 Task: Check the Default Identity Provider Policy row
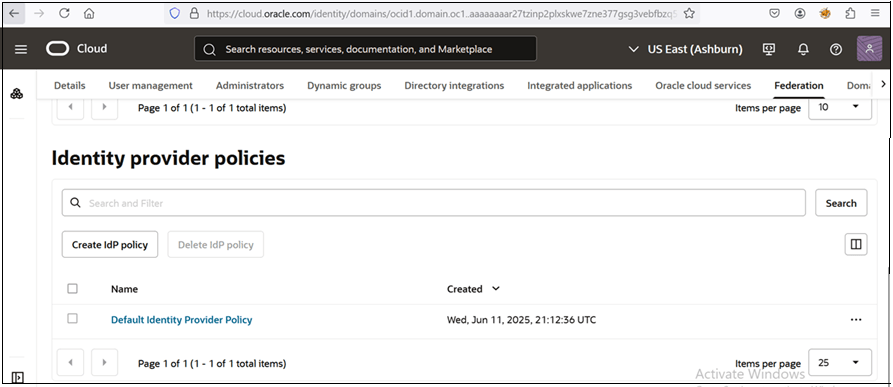tap(72, 319)
